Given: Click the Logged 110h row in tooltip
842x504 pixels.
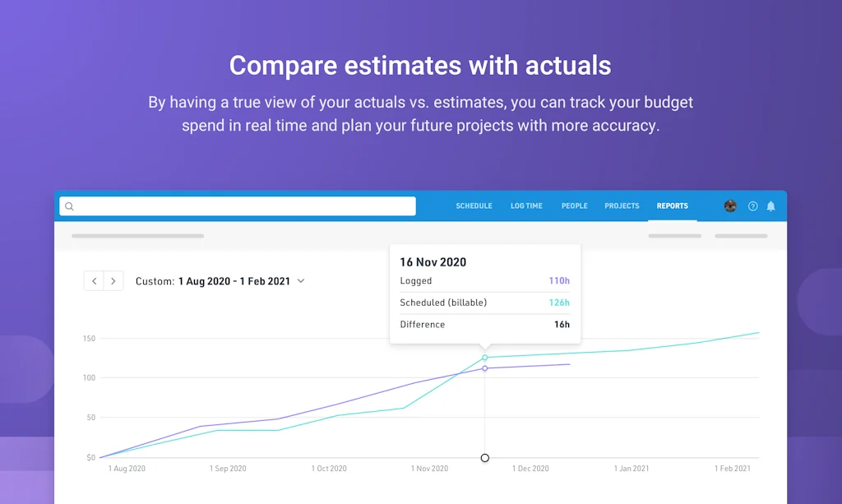Looking at the screenshot, I should pyautogui.click(x=485, y=280).
